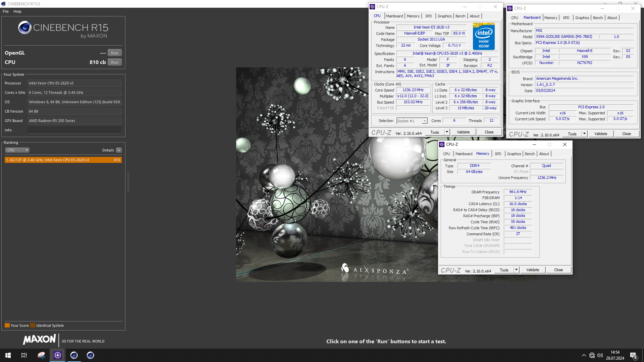644x362 pixels.
Task: Click the Identical System legend swatch
Action: pyautogui.click(x=33, y=325)
